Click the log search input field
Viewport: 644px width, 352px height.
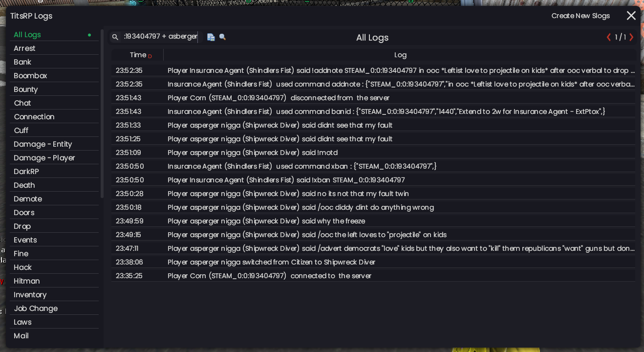point(160,37)
